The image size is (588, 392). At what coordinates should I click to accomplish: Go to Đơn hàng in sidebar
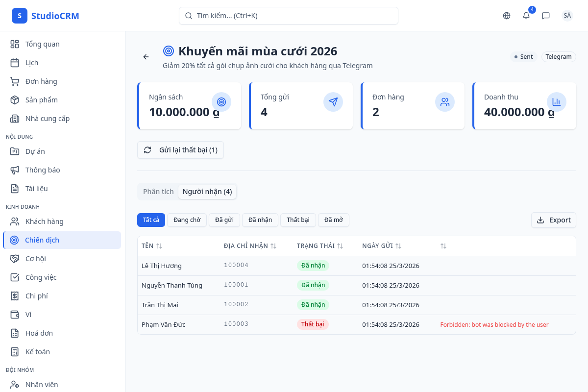coord(41,81)
